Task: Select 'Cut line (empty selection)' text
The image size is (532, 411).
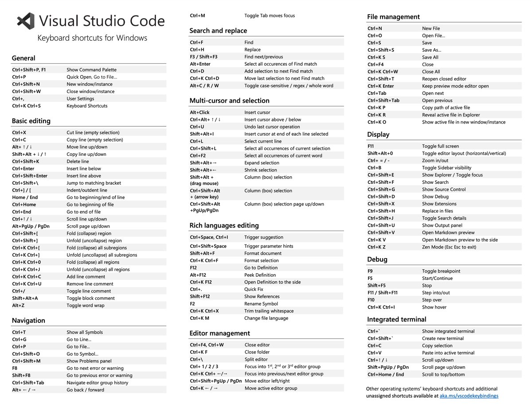Action: [93, 132]
